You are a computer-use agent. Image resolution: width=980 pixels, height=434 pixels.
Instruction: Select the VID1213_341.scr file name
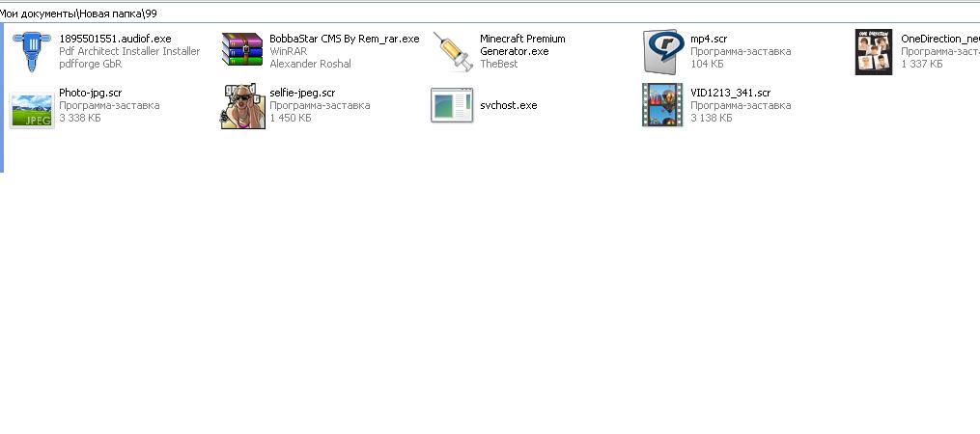[730, 93]
